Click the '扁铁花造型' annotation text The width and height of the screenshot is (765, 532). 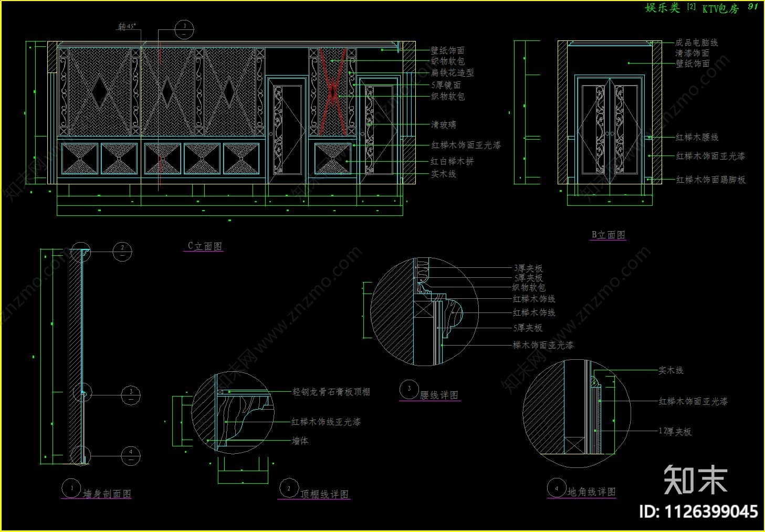[x=452, y=73]
